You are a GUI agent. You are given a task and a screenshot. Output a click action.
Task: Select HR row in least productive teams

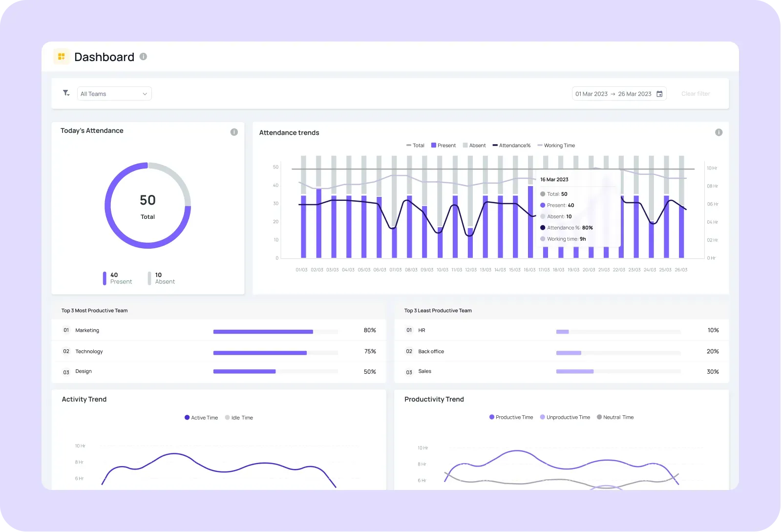(x=562, y=330)
